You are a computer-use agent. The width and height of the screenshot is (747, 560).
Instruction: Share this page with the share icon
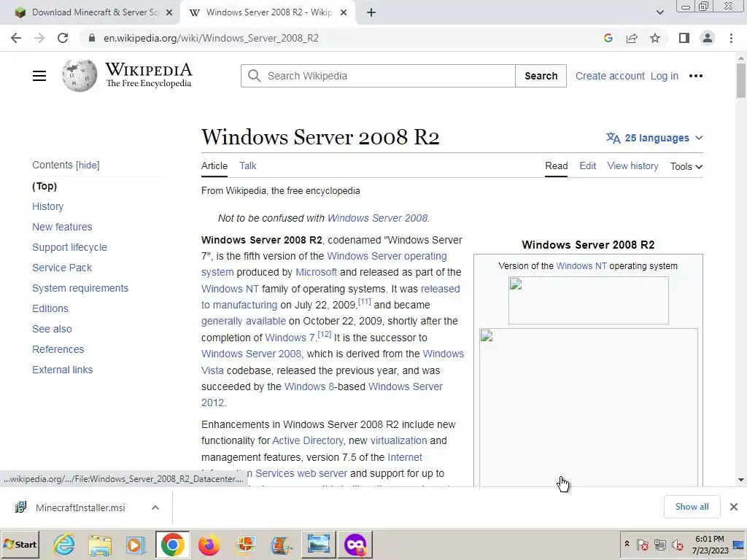pyautogui.click(x=632, y=38)
